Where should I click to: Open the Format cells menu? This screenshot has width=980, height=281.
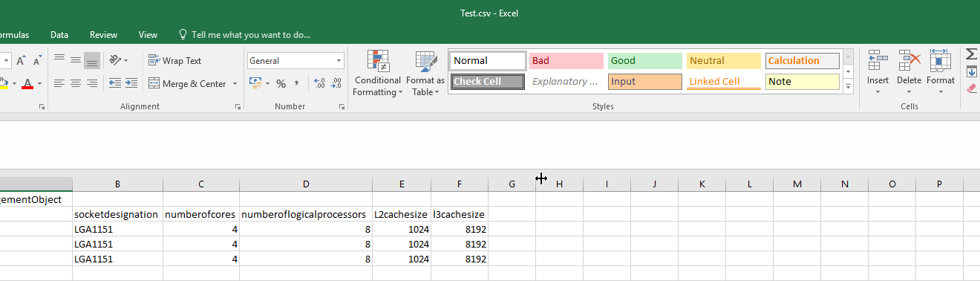941,72
